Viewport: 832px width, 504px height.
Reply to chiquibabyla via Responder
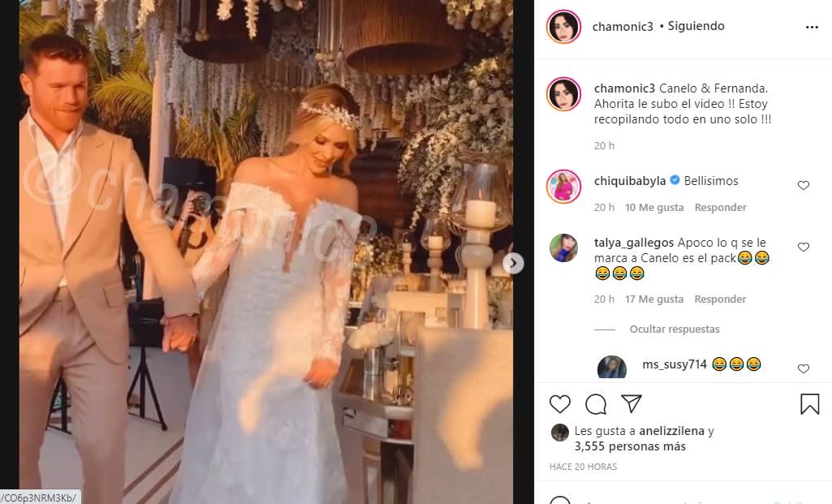click(x=720, y=208)
